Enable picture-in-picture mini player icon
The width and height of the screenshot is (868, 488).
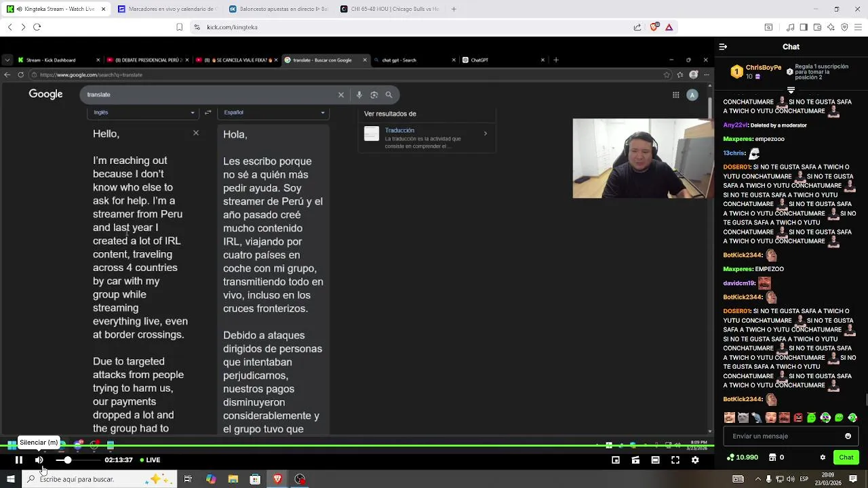[616, 460]
